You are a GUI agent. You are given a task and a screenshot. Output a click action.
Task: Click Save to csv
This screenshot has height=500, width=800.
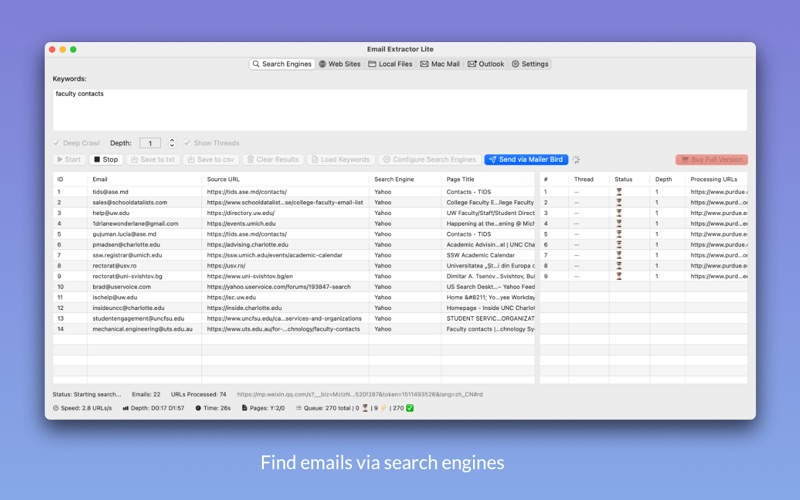click(x=211, y=160)
